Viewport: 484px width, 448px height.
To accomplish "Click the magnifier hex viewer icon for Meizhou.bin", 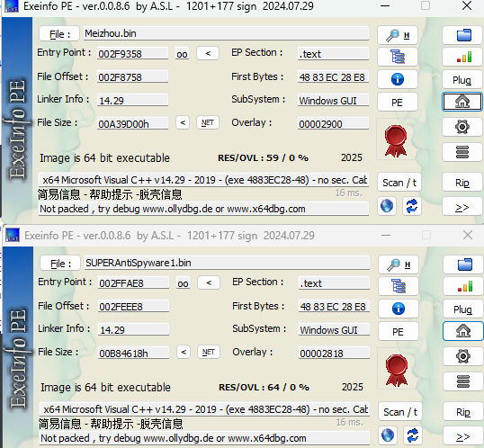I will coord(398,35).
